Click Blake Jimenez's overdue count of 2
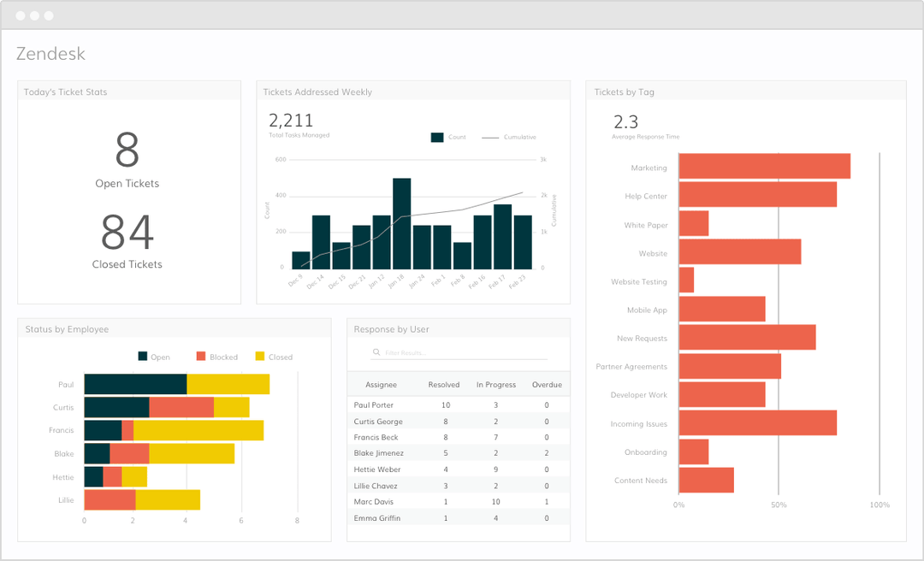The height and width of the screenshot is (561, 924). 546,453
